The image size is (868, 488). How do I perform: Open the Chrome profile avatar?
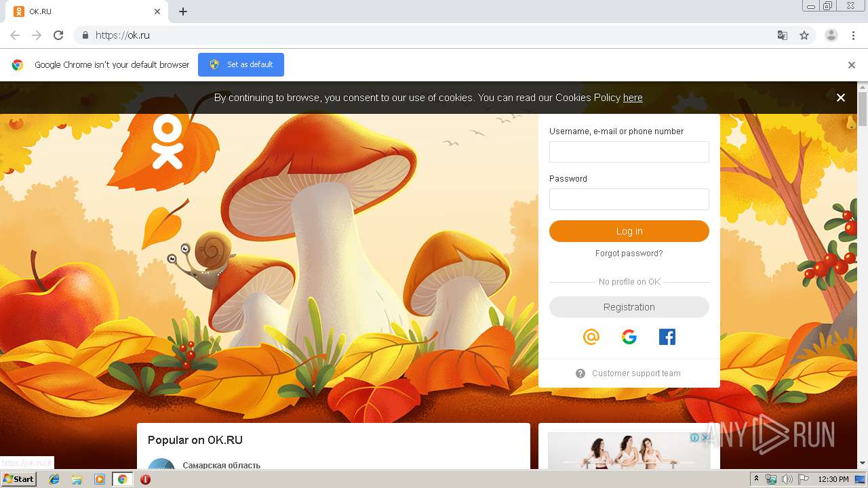(831, 35)
